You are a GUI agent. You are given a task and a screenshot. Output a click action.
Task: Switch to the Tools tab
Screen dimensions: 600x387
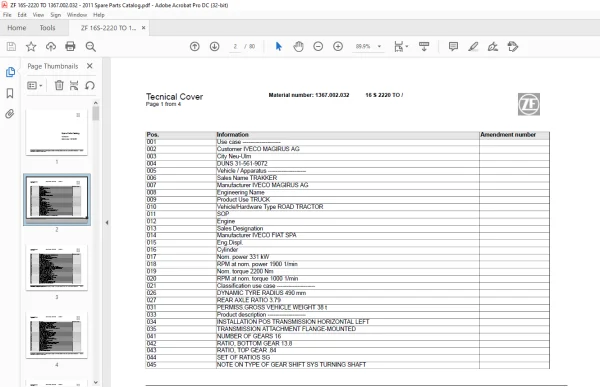coord(47,28)
